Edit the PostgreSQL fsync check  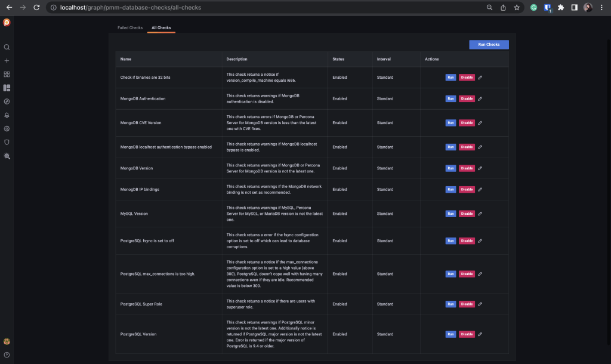pos(480,241)
